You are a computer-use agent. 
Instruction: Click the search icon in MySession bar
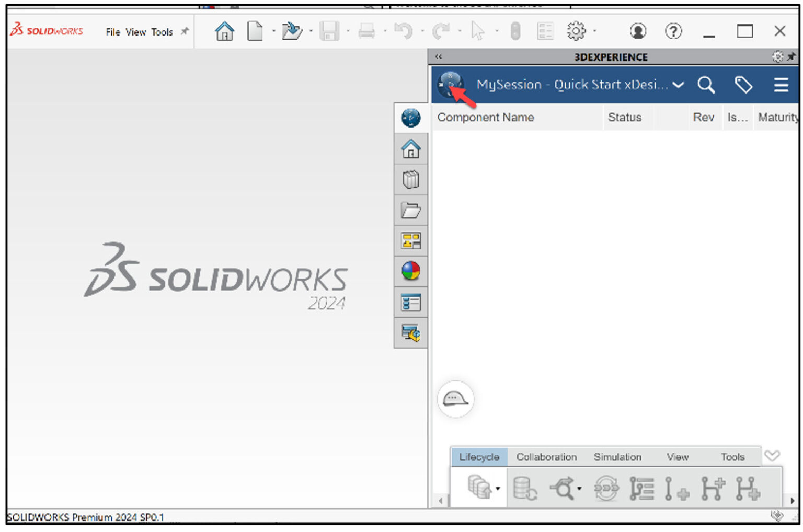coord(706,85)
